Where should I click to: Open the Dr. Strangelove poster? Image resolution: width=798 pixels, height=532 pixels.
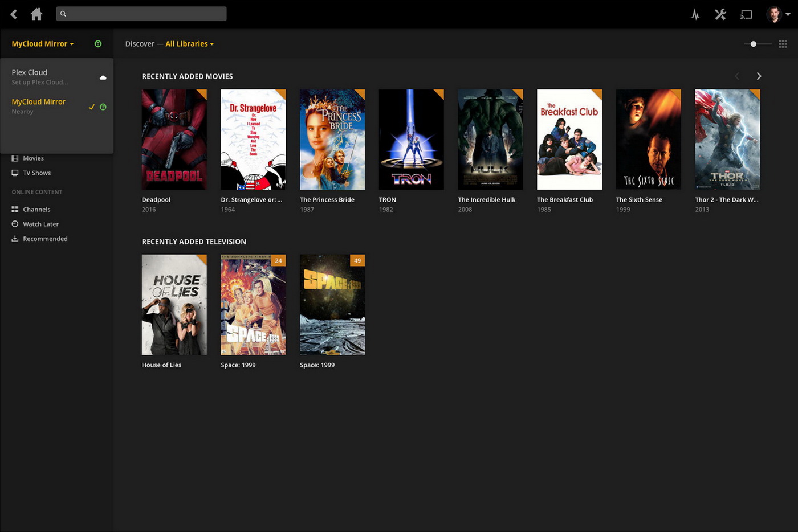pyautogui.click(x=253, y=140)
